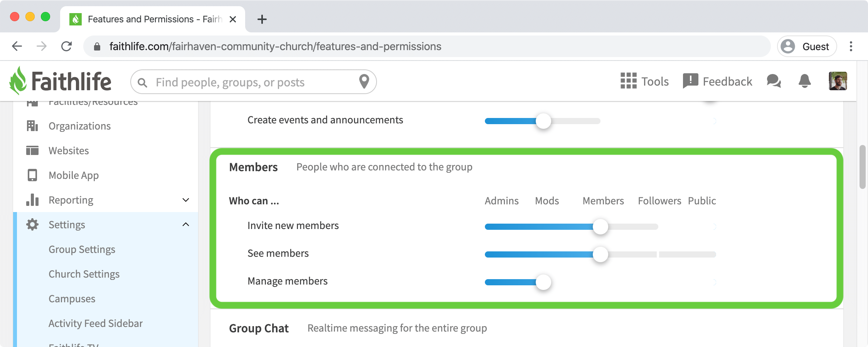Click the Create events and announcements slider handle
Image resolution: width=868 pixels, height=347 pixels.
pyautogui.click(x=543, y=121)
